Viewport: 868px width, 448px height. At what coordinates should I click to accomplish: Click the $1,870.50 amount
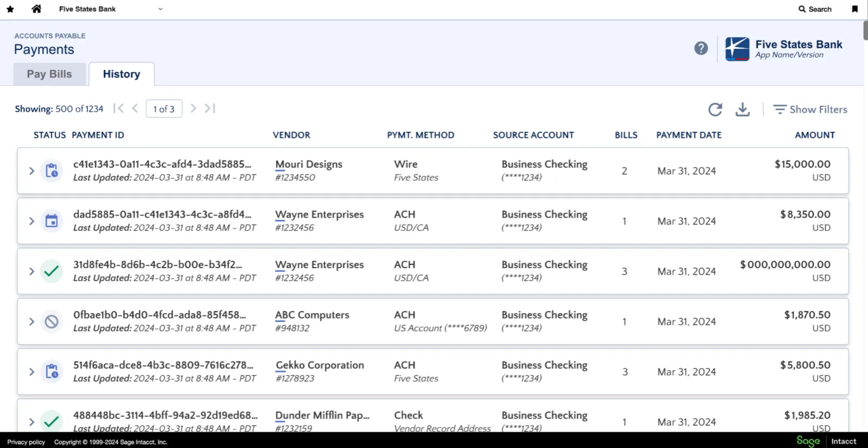pyautogui.click(x=807, y=315)
